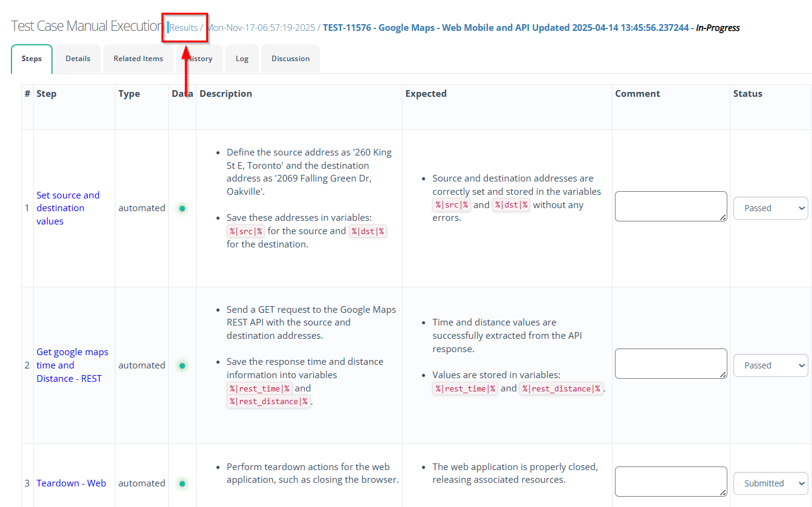Click Results breadcrumb link
The width and height of the screenshot is (812, 507).
pos(184,28)
